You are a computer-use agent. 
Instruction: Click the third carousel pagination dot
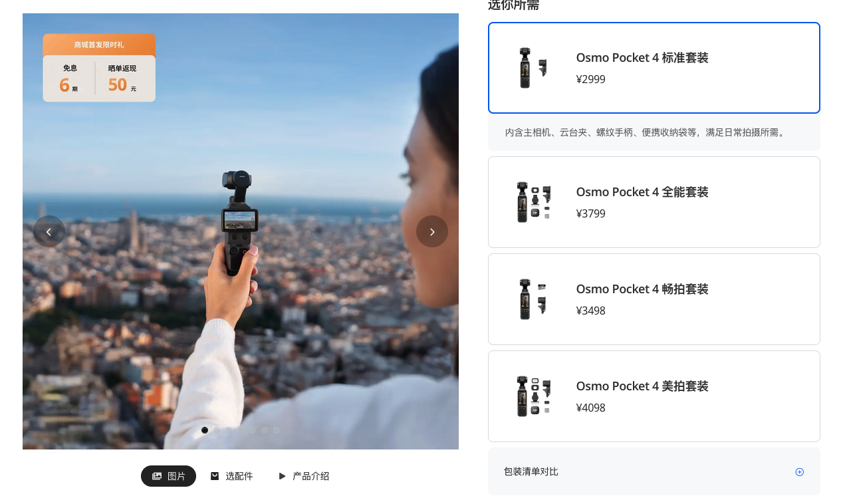point(229,430)
